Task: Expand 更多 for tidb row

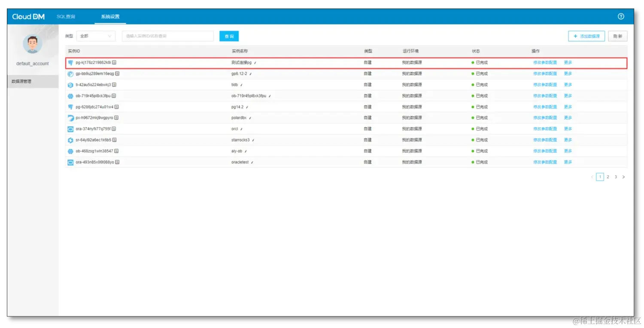Action: 568,85
